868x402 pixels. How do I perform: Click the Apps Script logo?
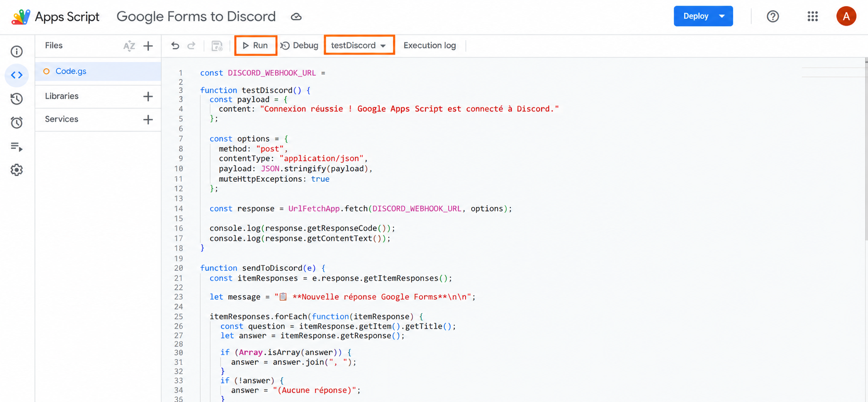(x=21, y=16)
